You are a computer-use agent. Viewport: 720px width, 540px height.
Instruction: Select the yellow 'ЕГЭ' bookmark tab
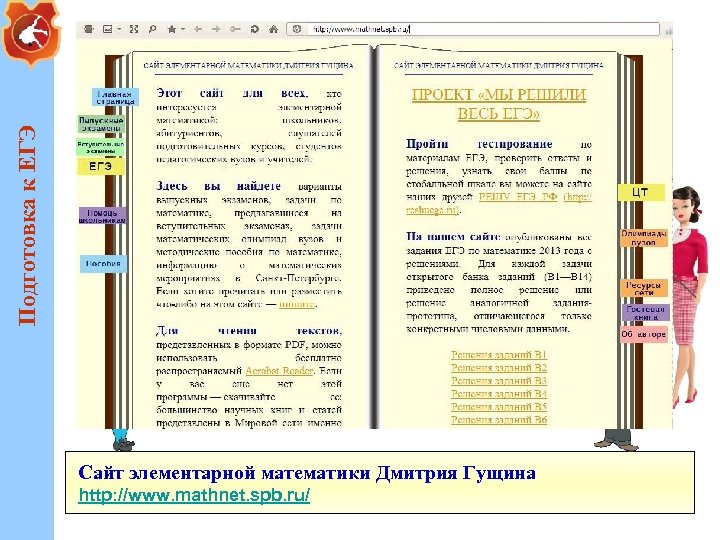click(x=101, y=166)
